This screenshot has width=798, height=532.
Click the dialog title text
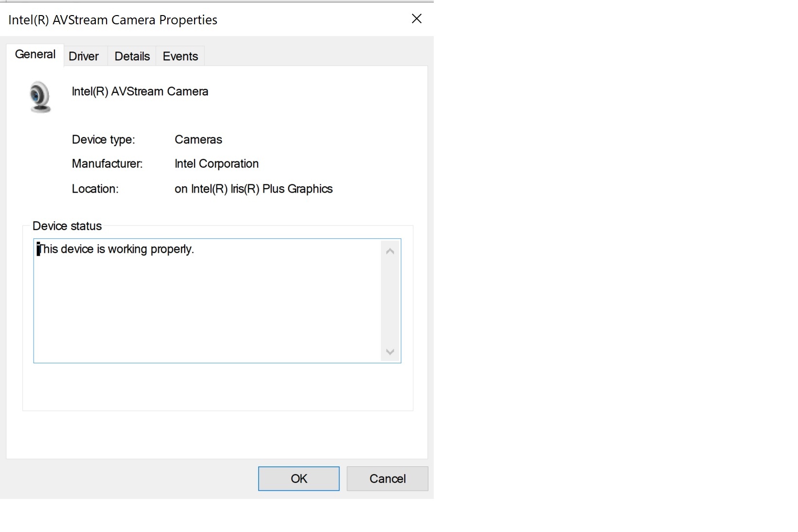112,19
